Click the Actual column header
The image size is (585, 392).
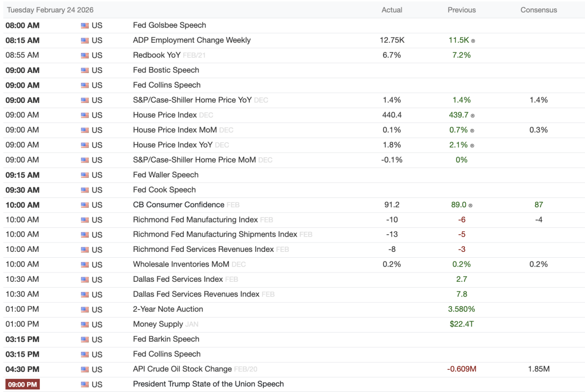click(392, 10)
